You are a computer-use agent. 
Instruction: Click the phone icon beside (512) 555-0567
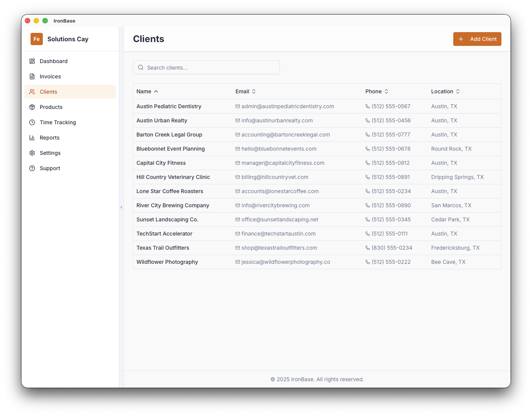[x=367, y=106]
